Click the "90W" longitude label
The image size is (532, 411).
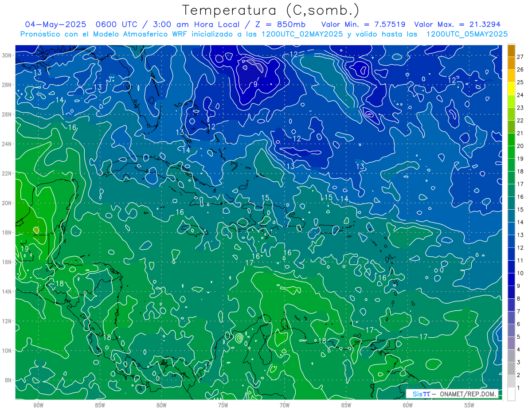pos(39,406)
